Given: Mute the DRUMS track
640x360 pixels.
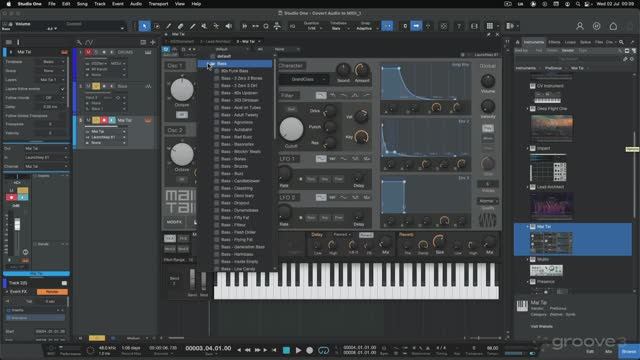Looking at the screenshot, I should tap(88, 52).
